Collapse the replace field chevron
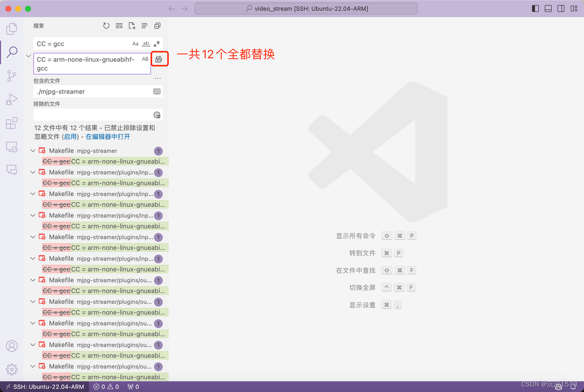Image resolution: width=584 pixels, height=392 pixels. 28,56
